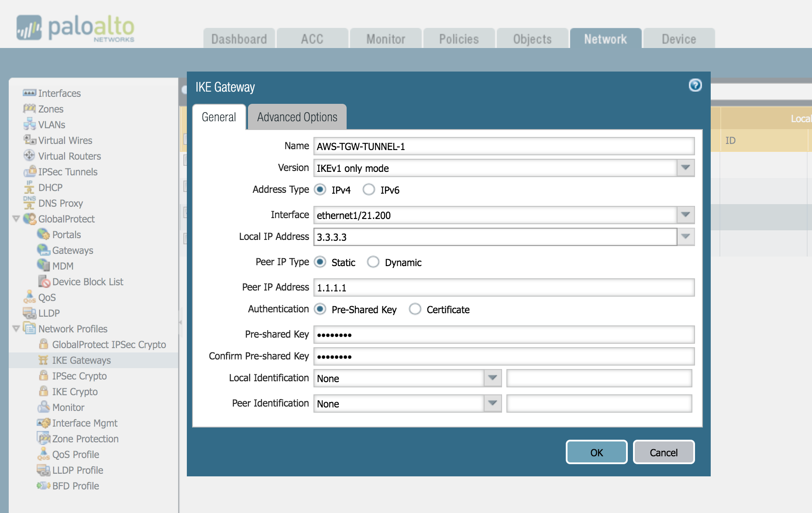Confirm with the OK button

click(x=596, y=452)
